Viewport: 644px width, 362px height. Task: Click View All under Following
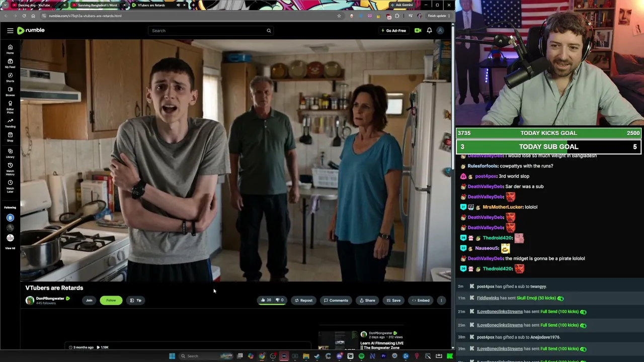[x=10, y=248]
